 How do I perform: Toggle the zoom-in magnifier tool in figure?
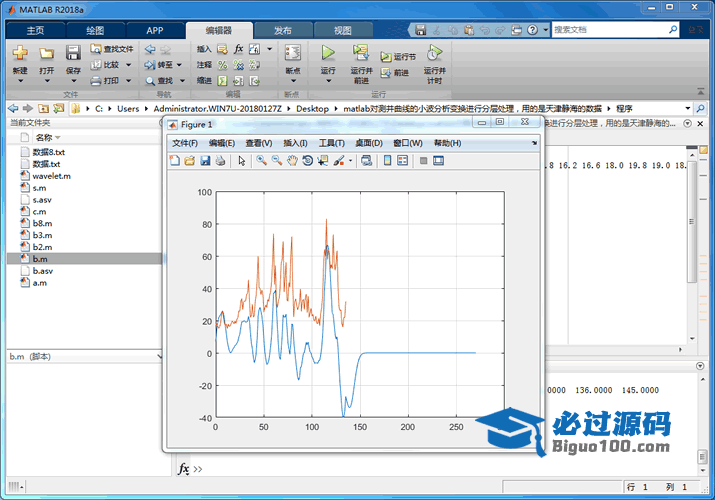coord(261,160)
